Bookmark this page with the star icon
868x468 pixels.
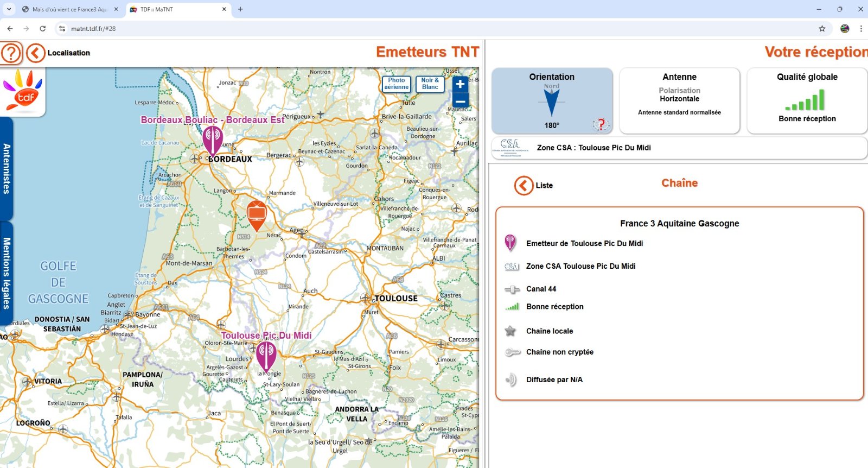(822, 29)
